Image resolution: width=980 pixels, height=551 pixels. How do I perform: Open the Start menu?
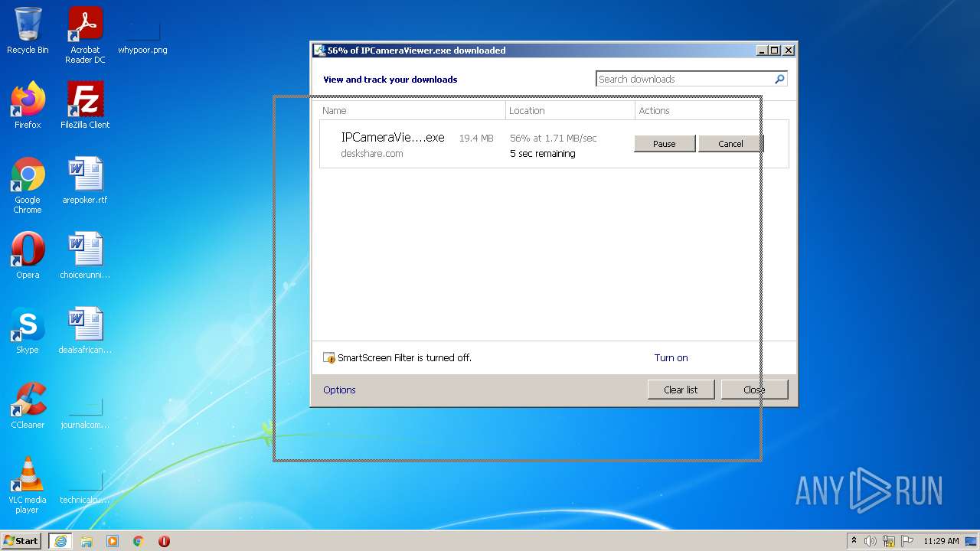tap(21, 541)
